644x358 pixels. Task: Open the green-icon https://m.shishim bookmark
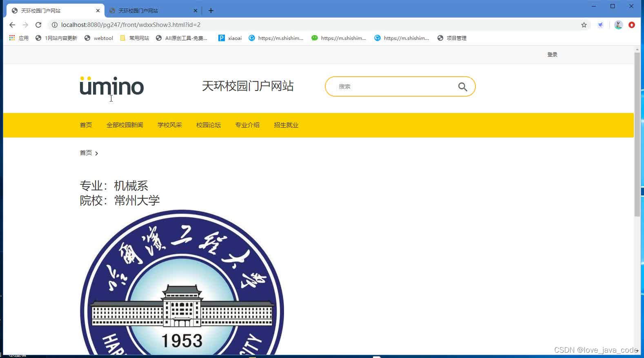(x=339, y=38)
